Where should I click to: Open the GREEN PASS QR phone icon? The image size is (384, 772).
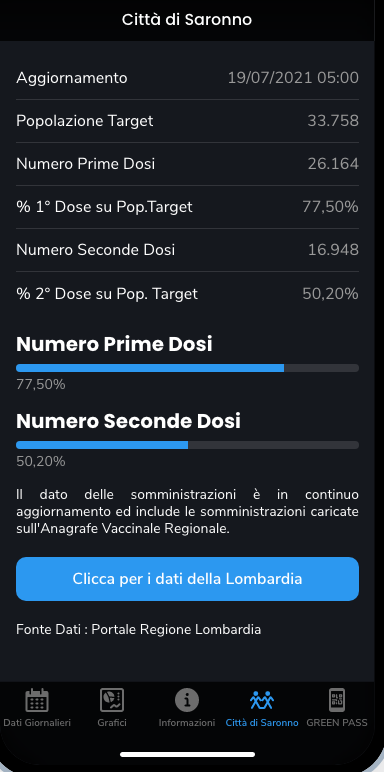(337, 700)
